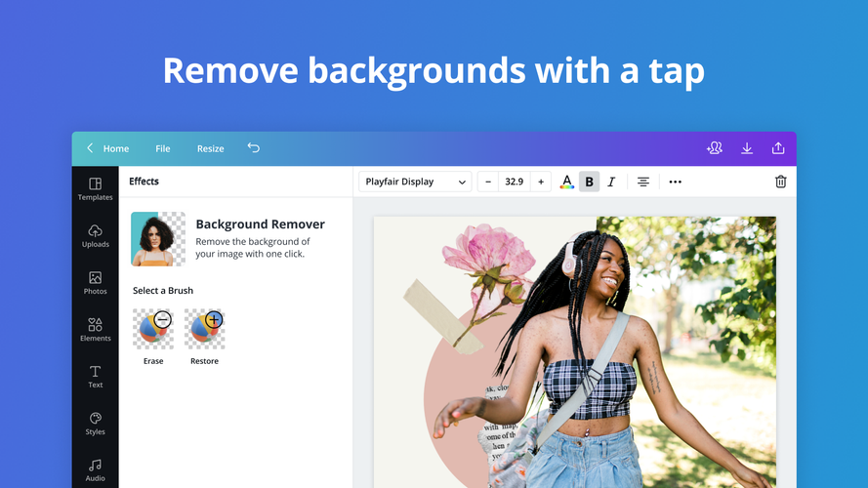868x488 pixels.
Task: Open the File menu
Action: coord(163,148)
